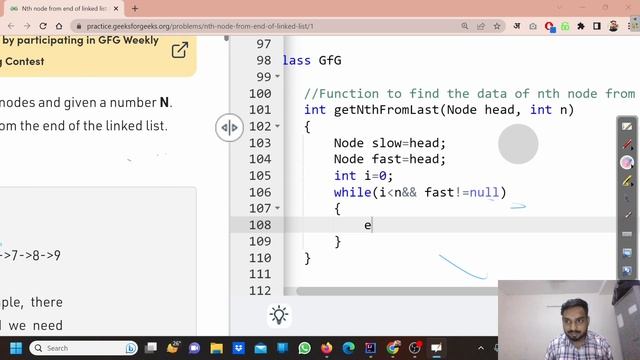
Task: Reload the GeeksforGeeks page
Action: coord(43,26)
